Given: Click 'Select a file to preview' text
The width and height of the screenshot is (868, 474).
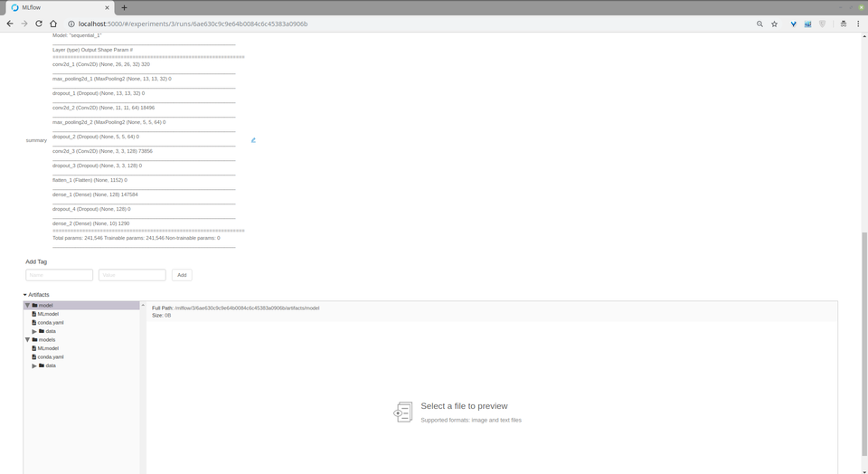Looking at the screenshot, I should click(x=464, y=406).
